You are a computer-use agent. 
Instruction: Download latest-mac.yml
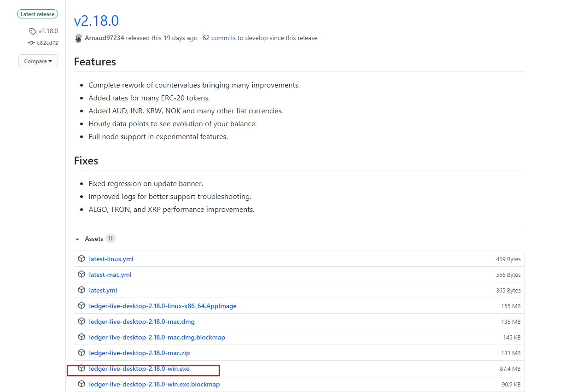tap(110, 275)
